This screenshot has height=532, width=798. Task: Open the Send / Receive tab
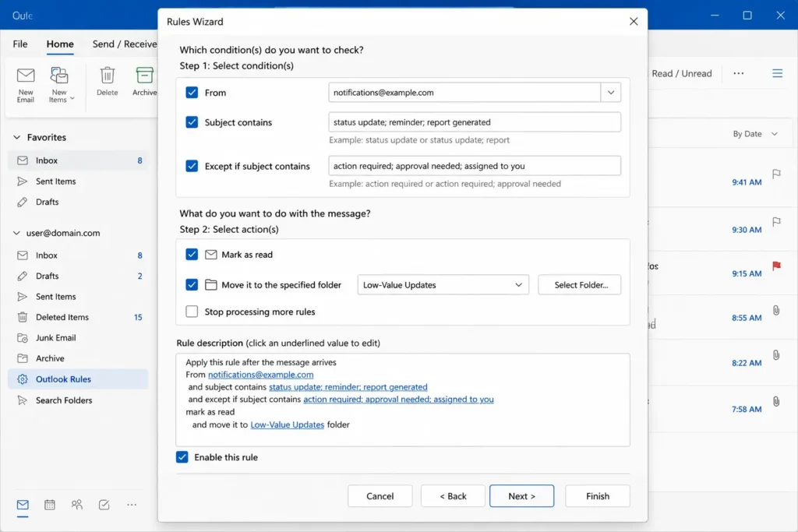tap(125, 44)
